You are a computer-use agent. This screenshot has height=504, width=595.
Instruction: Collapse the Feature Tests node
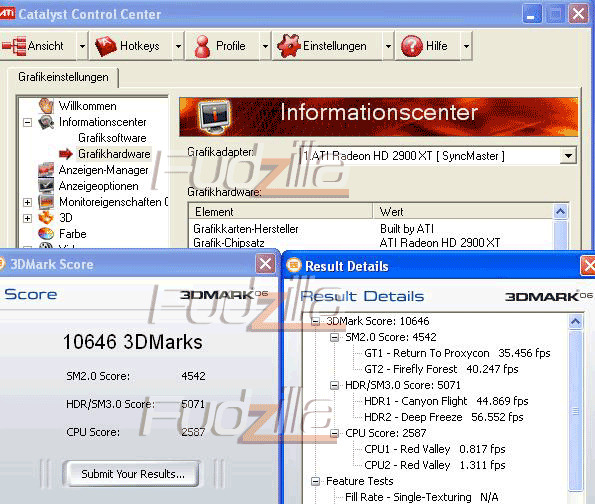[x=315, y=482]
